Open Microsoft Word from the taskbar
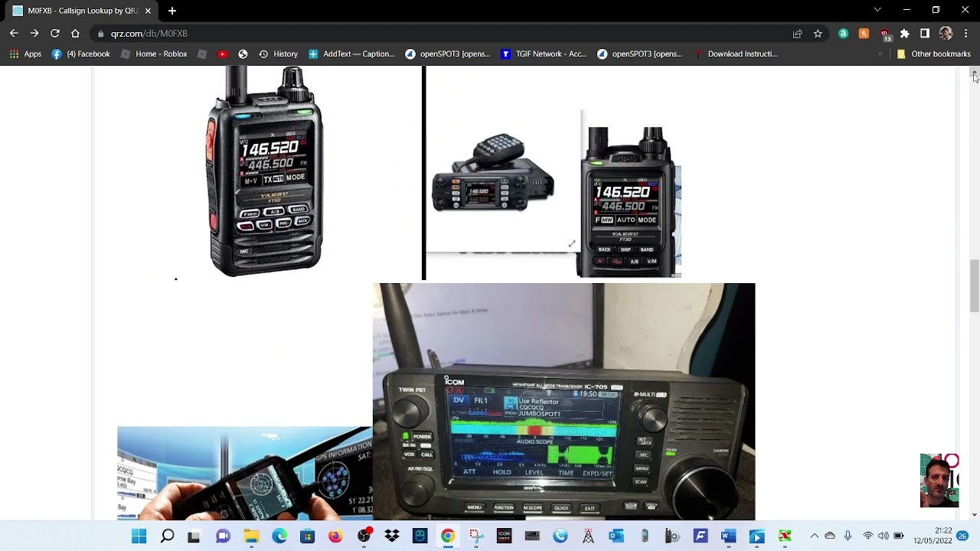This screenshot has height=551, width=980. (x=728, y=536)
